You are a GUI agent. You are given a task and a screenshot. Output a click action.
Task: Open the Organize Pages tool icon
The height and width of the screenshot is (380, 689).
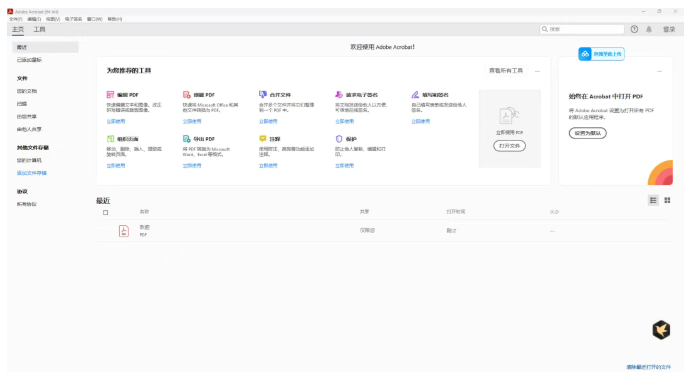tap(110, 139)
